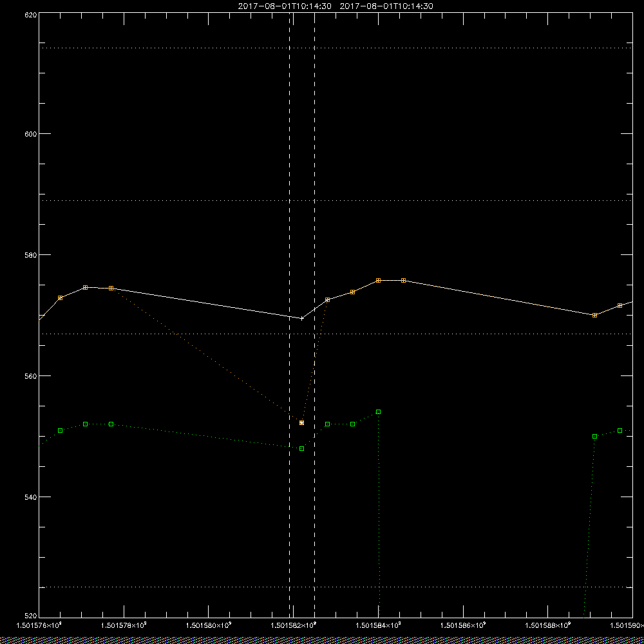This screenshot has height=644, width=644.
Task: Click x-axis label 1.501586×10⁹
Action: click(463, 625)
